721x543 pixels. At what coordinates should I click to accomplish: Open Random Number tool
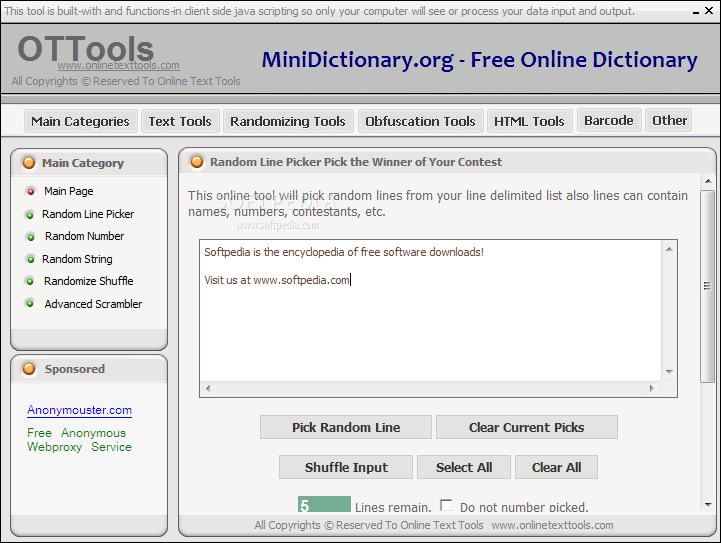tap(85, 236)
